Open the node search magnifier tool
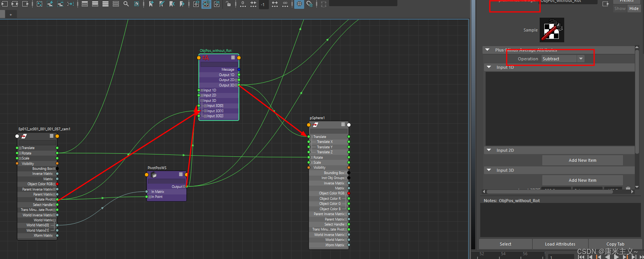The image size is (644, 259). (x=126, y=4)
